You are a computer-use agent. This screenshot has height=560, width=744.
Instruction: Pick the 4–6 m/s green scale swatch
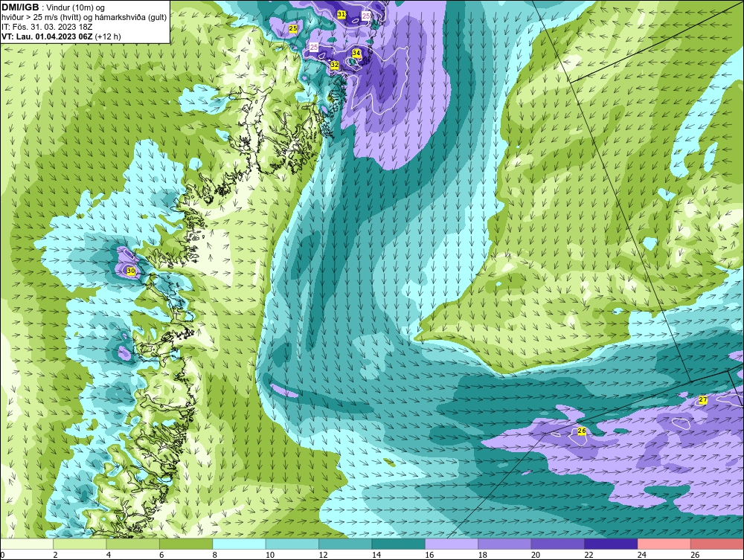pyautogui.click(x=133, y=544)
